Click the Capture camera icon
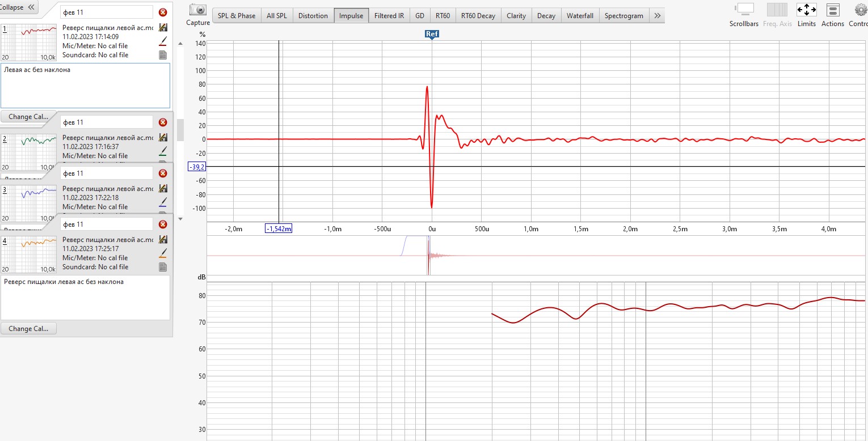 point(198,10)
